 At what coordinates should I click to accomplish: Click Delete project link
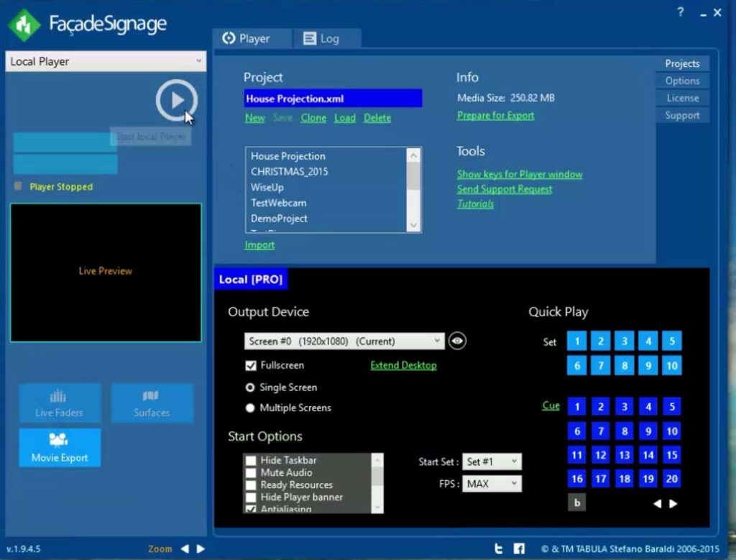(377, 118)
